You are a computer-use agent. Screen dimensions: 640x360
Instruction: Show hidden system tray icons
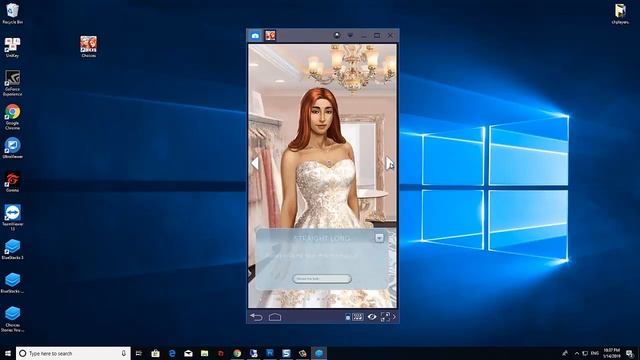(576, 353)
